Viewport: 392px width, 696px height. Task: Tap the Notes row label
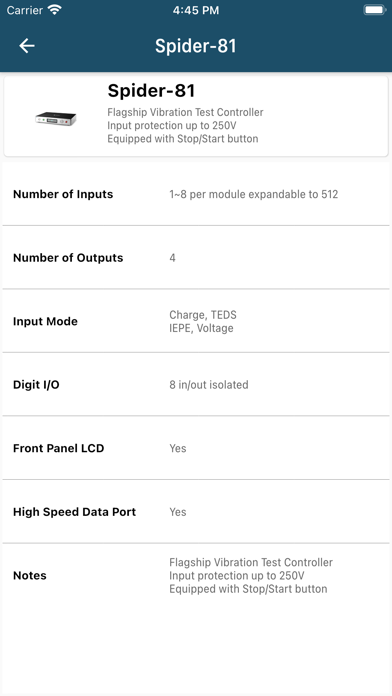pyautogui.click(x=30, y=575)
